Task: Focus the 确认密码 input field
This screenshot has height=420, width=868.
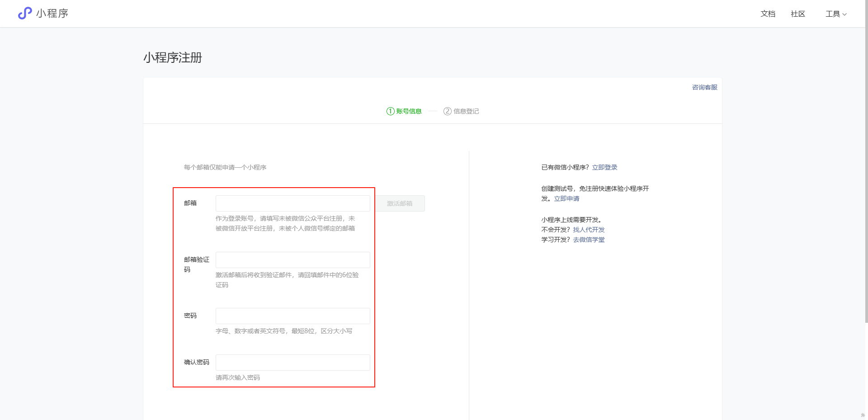Action: pos(293,363)
